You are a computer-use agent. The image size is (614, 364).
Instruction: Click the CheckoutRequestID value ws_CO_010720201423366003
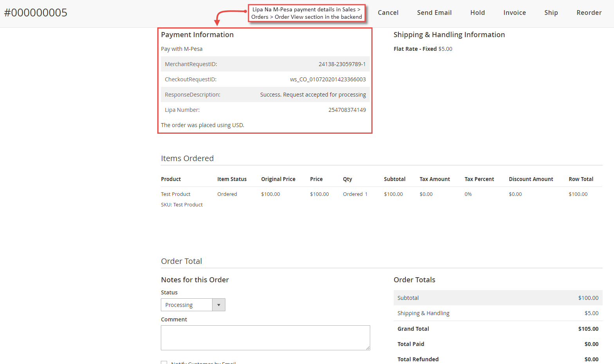tap(328, 79)
